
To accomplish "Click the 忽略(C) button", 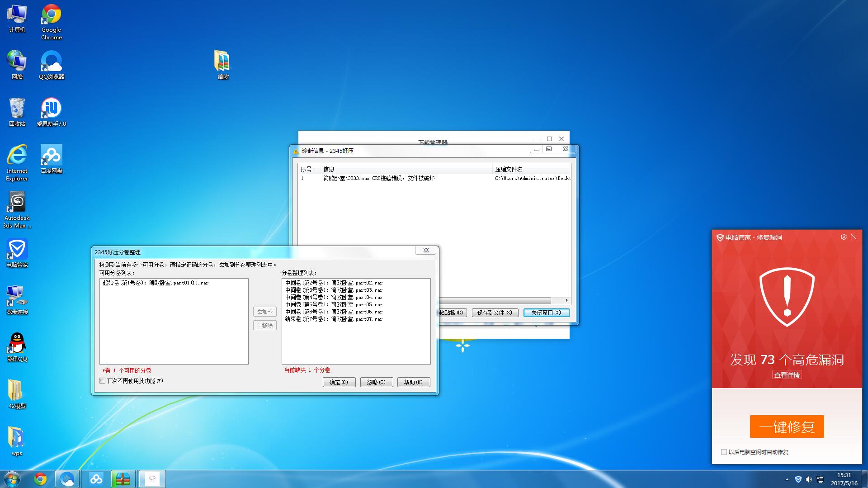I will [x=377, y=382].
